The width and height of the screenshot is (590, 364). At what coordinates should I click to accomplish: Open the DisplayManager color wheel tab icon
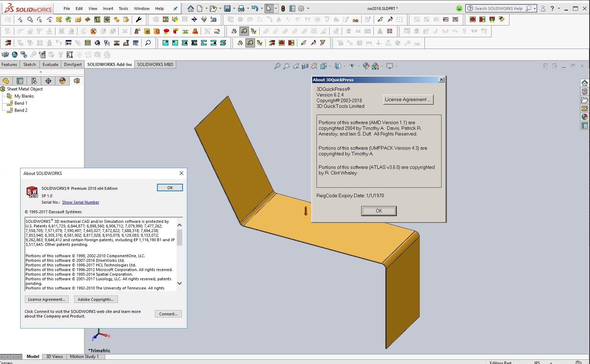[x=63, y=81]
